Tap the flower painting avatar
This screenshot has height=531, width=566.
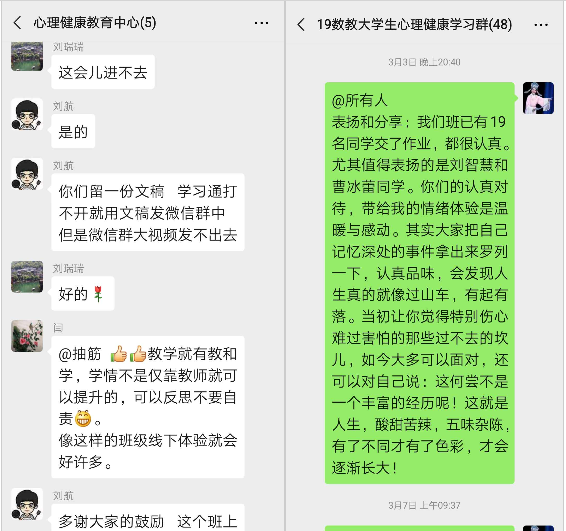[x=27, y=336]
